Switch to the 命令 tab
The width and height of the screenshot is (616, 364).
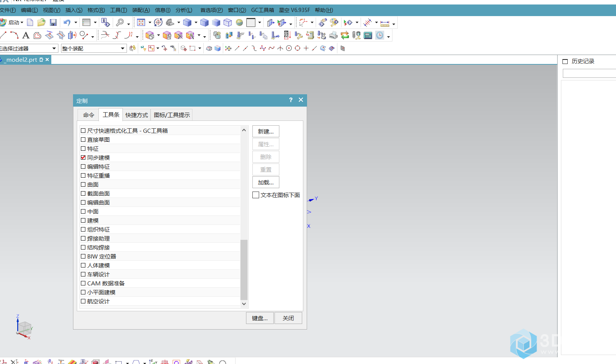pos(89,115)
